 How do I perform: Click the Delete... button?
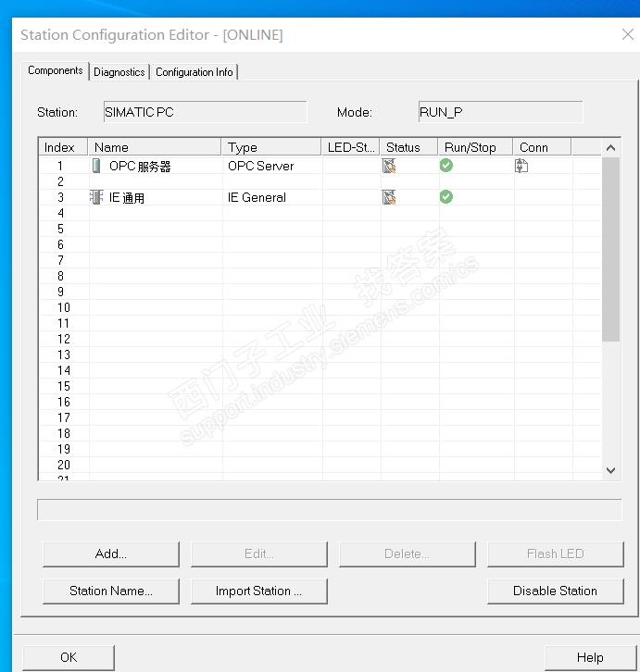(x=408, y=554)
